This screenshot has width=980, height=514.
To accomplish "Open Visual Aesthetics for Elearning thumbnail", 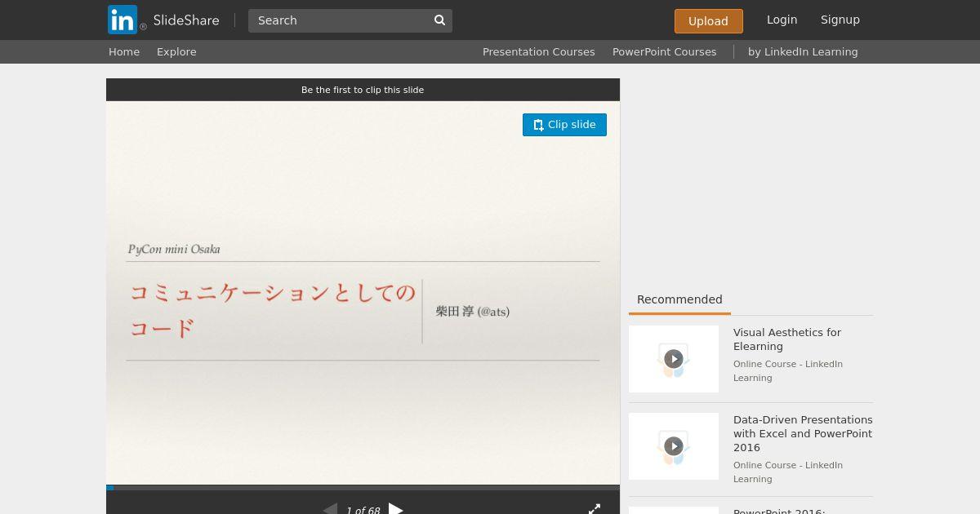I will coord(674,359).
